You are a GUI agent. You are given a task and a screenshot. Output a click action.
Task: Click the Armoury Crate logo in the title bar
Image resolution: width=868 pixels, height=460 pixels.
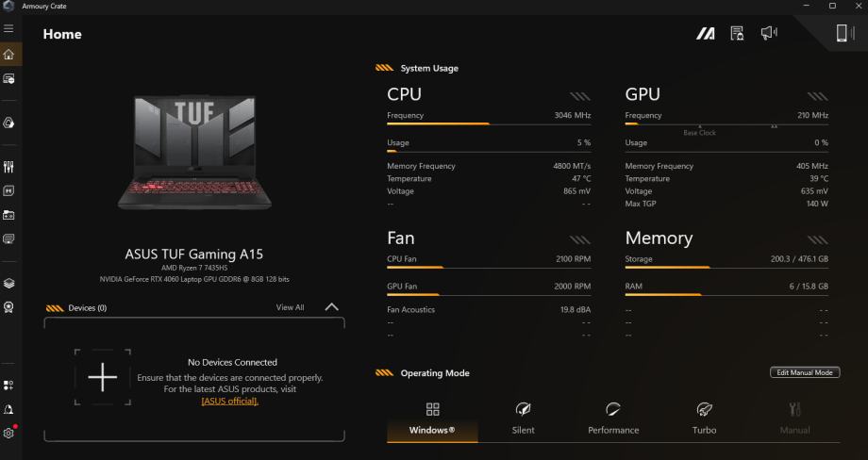point(8,6)
